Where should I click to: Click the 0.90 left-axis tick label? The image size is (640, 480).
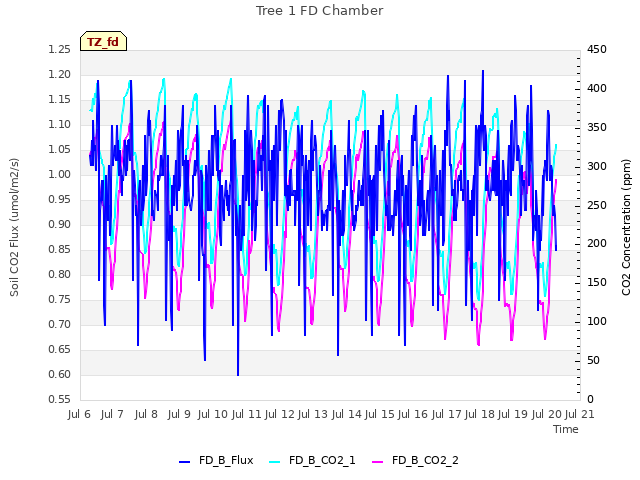60,224
